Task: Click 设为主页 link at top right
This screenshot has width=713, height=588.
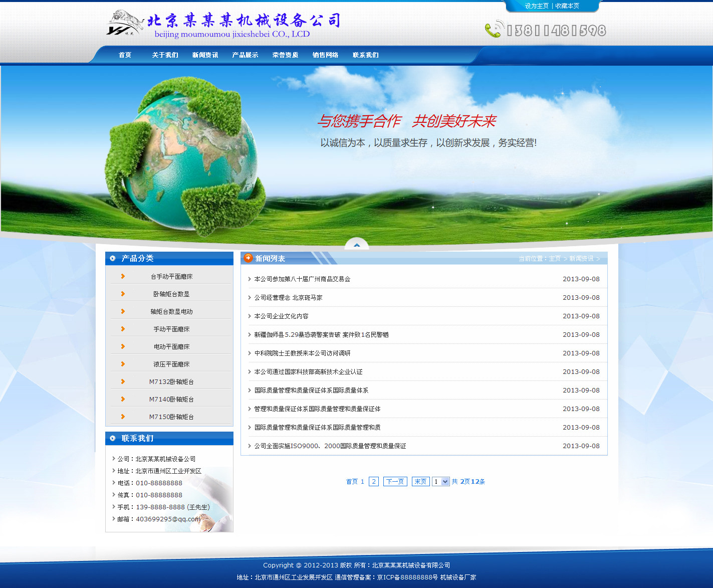Action: point(537,6)
